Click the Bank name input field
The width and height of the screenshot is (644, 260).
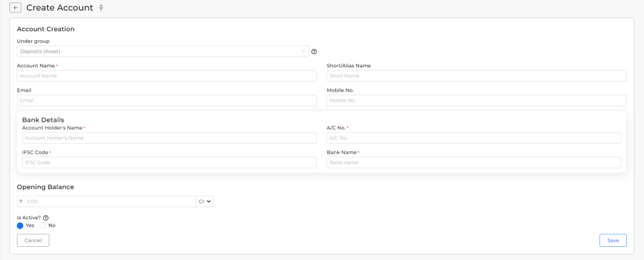coord(474,163)
